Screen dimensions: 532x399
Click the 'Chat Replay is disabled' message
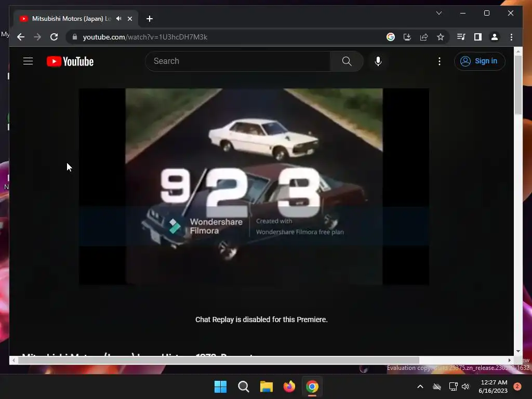(261, 320)
